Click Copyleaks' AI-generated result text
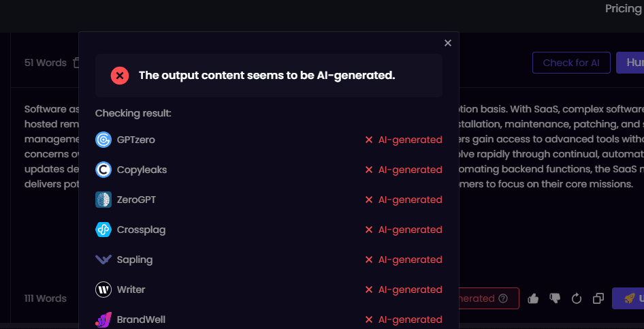This screenshot has height=329, width=644. 410,170
